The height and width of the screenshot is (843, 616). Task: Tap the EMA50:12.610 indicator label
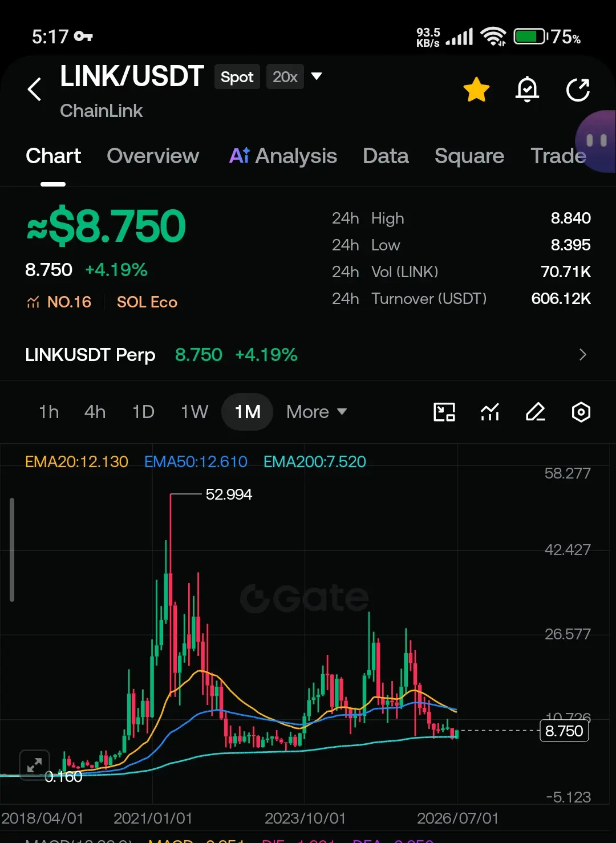click(196, 461)
